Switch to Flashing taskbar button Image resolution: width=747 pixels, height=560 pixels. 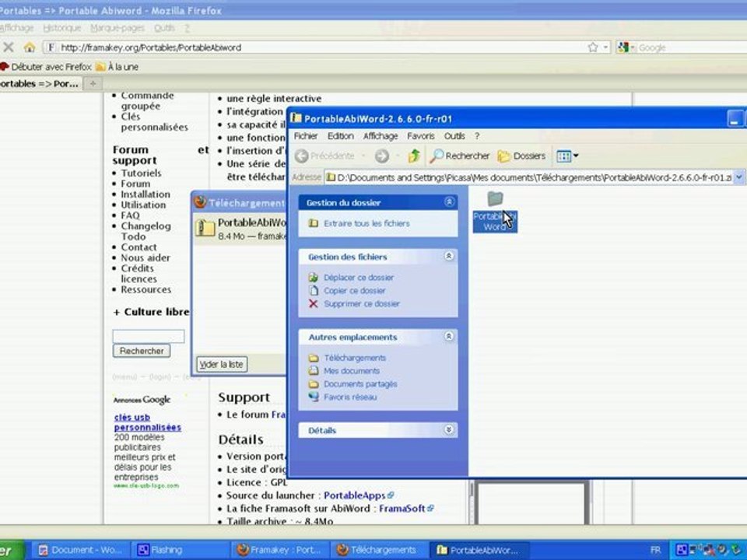point(179,550)
